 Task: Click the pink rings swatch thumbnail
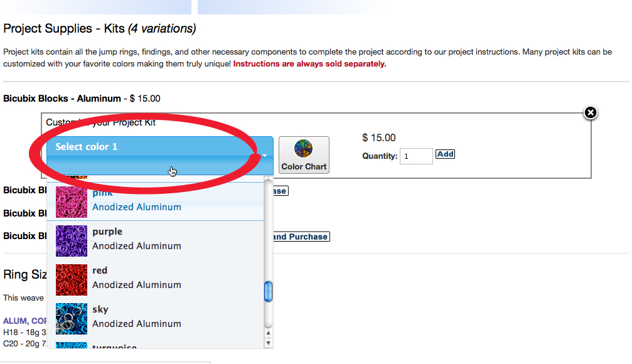pyautogui.click(x=71, y=201)
